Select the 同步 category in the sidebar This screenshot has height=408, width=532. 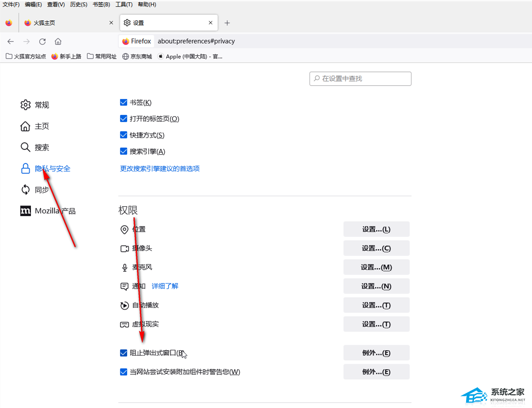pyautogui.click(x=34, y=190)
